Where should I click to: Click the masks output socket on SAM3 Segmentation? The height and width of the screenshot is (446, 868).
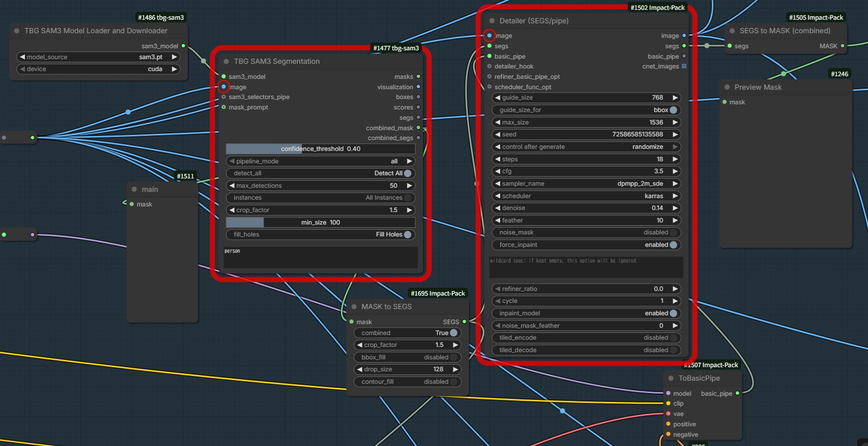click(x=418, y=77)
